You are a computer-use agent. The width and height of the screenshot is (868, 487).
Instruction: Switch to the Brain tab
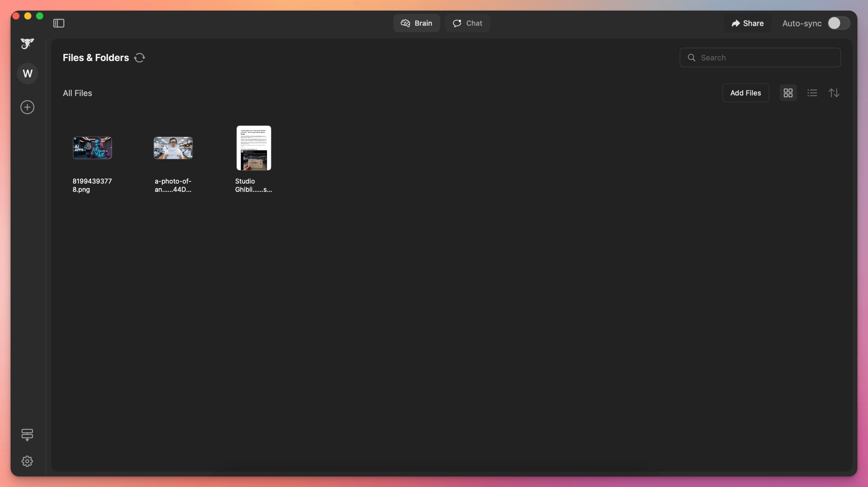coord(416,23)
